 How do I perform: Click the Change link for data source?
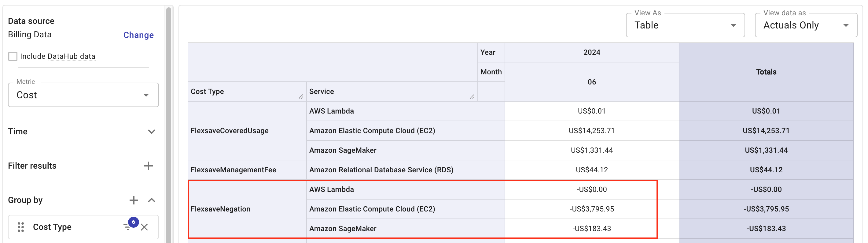(138, 35)
